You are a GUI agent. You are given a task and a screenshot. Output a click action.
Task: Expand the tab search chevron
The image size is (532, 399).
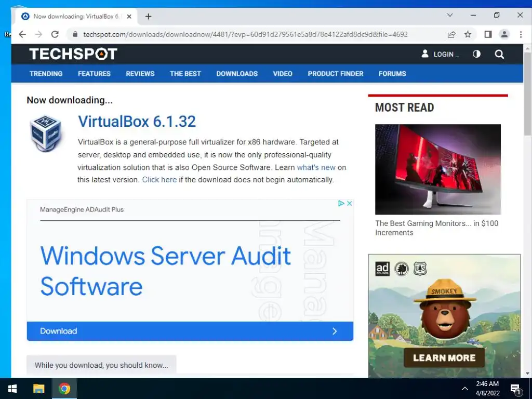[450, 15]
